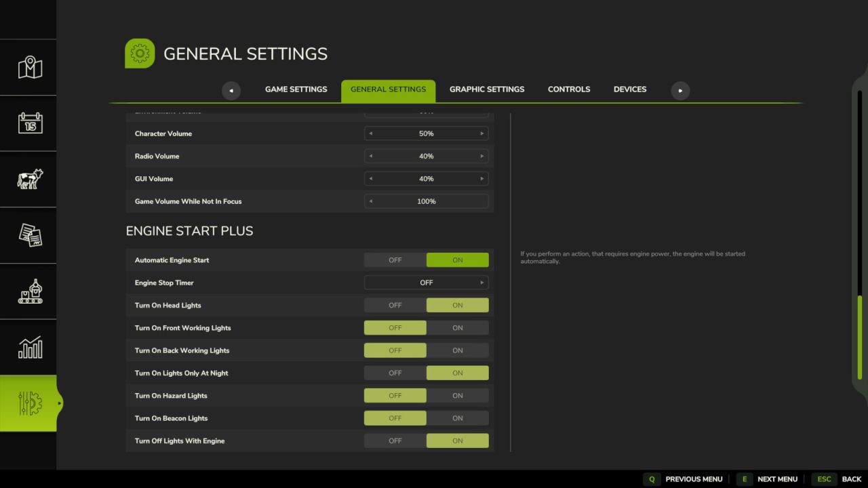Click the ESC Back button

[837, 479]
